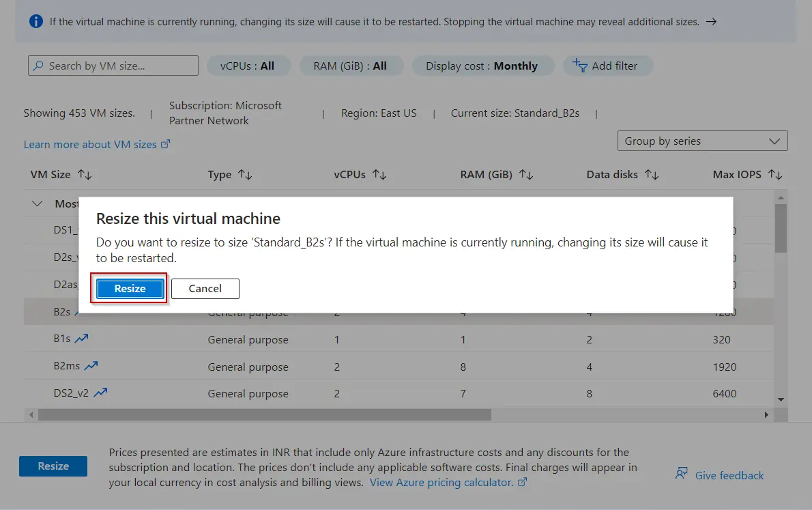Click the trending icon next to B2ms
Viewport: 812px width, 510px height.
(x=91, y=366)
